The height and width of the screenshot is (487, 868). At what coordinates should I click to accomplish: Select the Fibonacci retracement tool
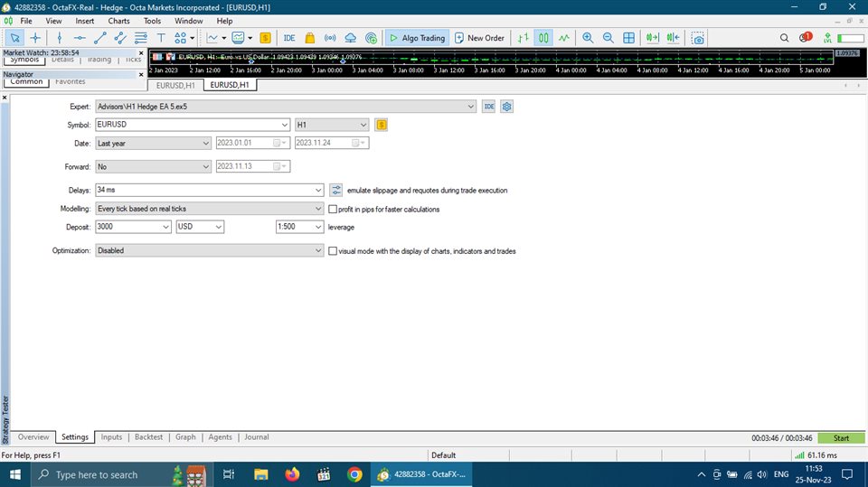coord(141,38)
